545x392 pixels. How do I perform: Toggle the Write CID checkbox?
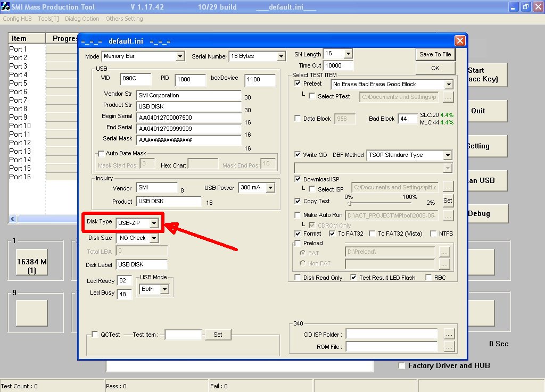click(298, 154)
